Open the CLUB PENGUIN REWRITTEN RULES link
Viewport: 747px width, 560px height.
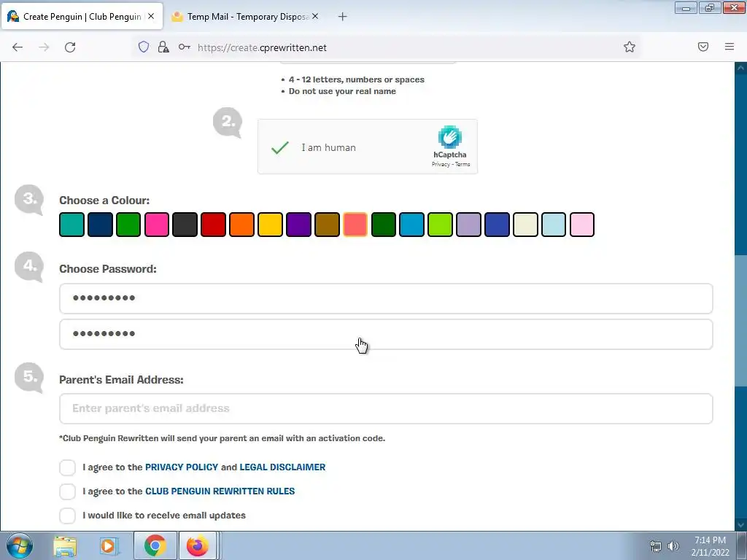(x=220, y=491)
